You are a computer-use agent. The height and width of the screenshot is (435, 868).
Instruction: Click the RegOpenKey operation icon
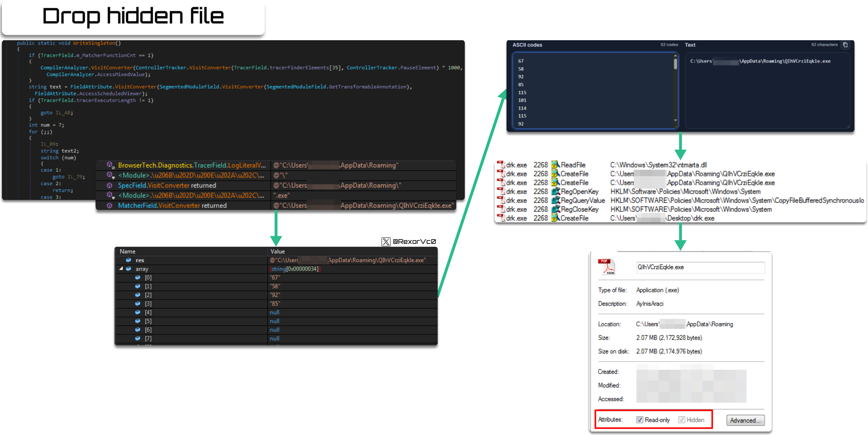pyautogui.click(x=556, y=191)
